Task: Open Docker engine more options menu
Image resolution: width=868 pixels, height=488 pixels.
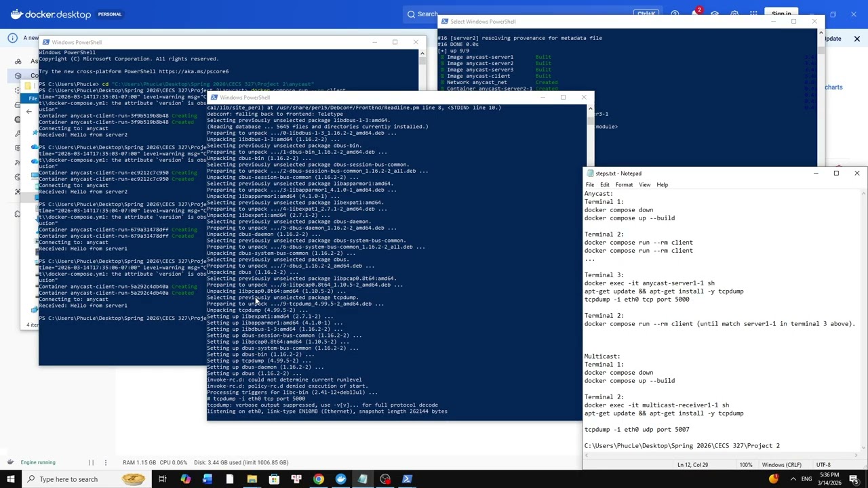Action: pyautogui.click(x=105, y=462)
